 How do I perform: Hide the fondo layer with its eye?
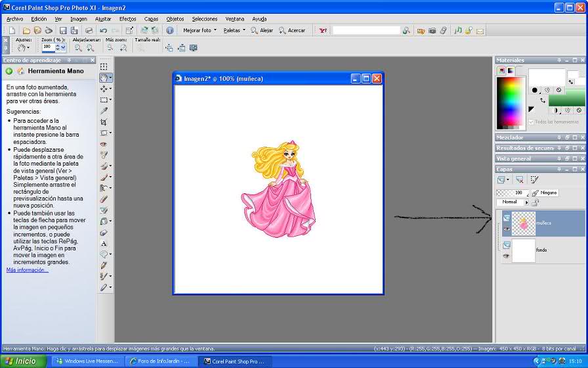pyautogui.click(x=506, y=256)
